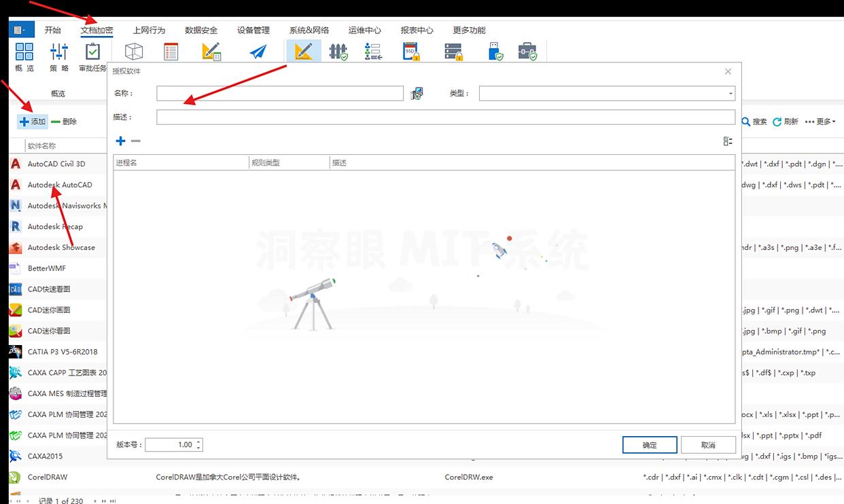Decrease the 版本号 value
The image size is (844, 504).
click(x=198, y=448)
